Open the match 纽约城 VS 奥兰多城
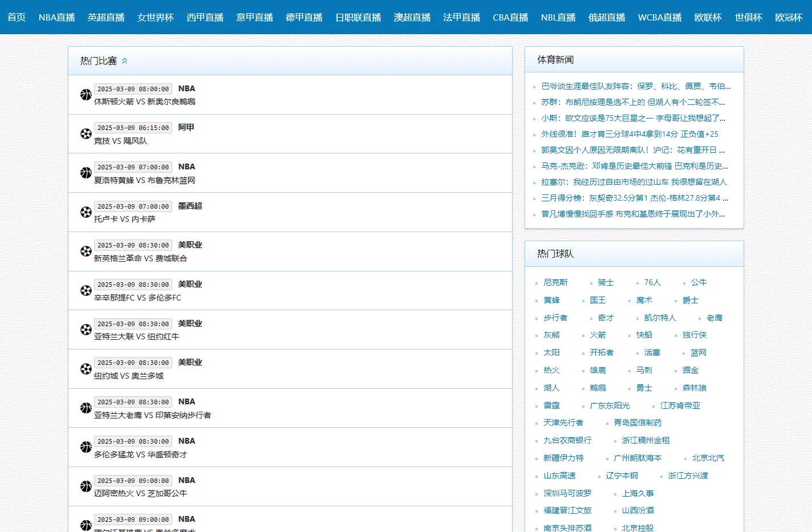This screenshot has width=812, height=532. pos(129,376)
